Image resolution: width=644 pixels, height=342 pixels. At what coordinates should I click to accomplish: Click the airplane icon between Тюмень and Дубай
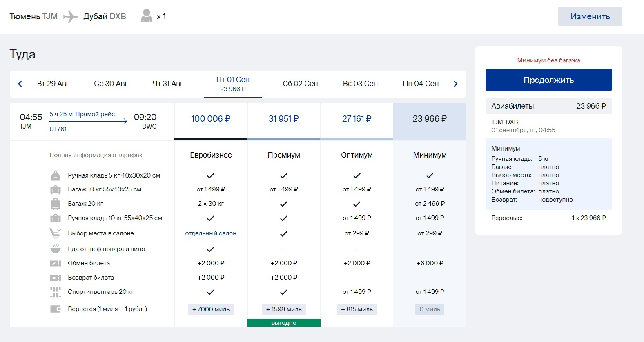(x=70, y=16)
